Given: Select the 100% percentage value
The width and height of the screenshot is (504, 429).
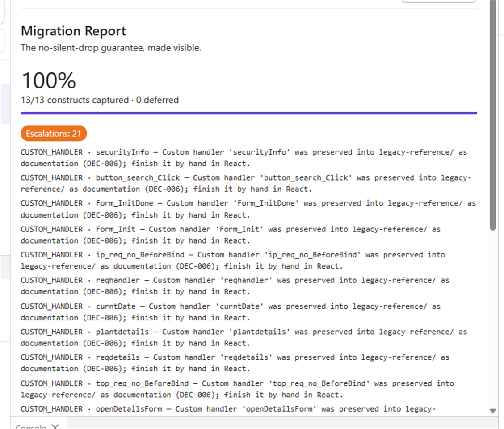Looking at the screenshot, I should click(x=49, y=80).
